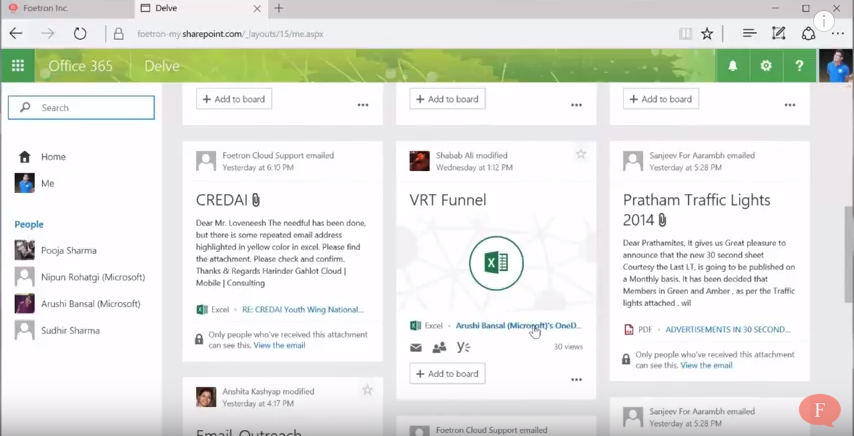Go back with the browser back arrow
This screenshot has width=854, height=436.
point(16,34)
